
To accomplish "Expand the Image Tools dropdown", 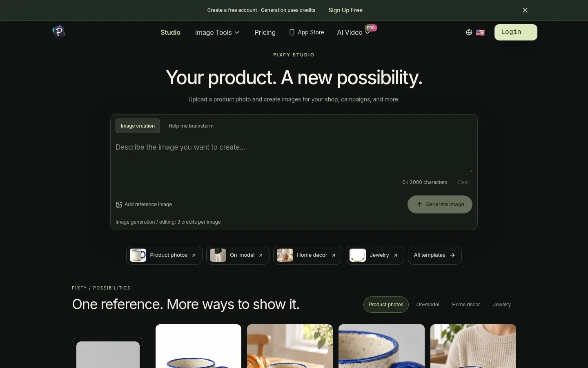I will pos(217,32).
